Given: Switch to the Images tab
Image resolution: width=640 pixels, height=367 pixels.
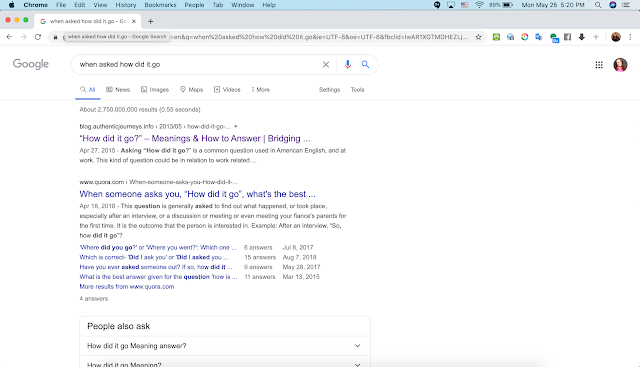Looking at the screenshot, I should [155, 89].
